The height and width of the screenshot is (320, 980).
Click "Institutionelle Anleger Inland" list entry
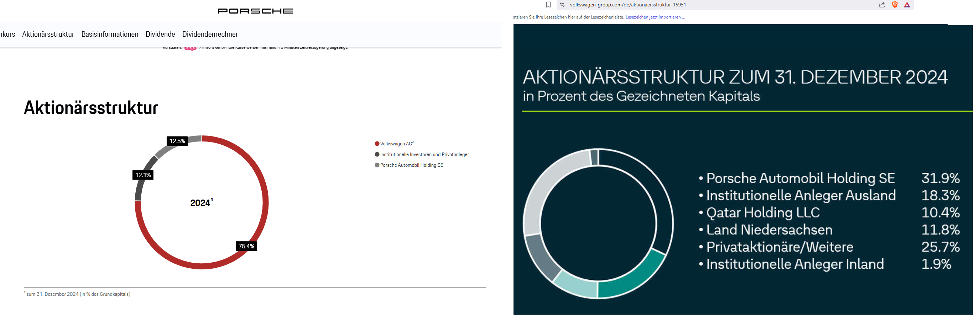pos(795,264)
